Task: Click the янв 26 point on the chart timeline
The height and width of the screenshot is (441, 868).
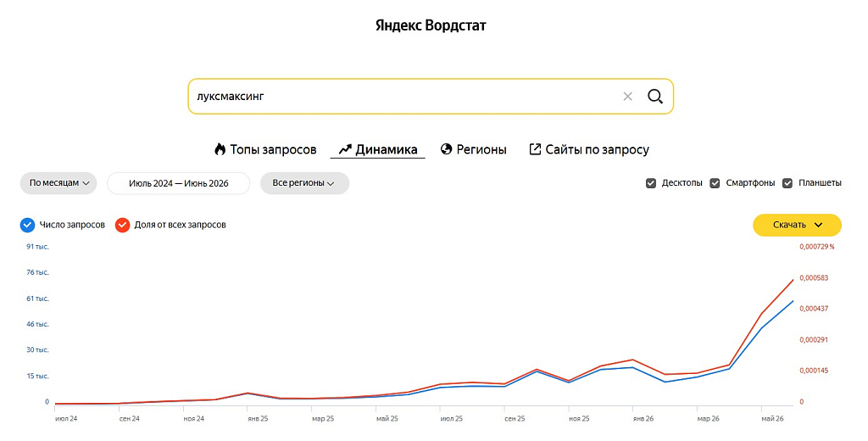Action: (x=643, y=419)
